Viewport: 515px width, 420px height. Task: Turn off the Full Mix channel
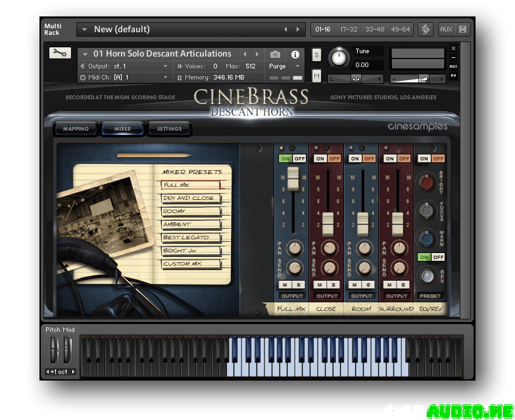(x=299, y=158)
